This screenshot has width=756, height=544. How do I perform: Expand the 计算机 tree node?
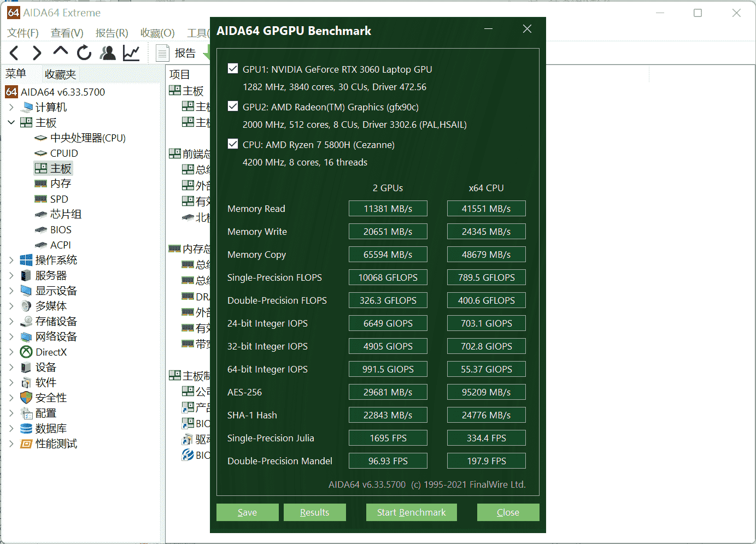click(x=11, y=107)
